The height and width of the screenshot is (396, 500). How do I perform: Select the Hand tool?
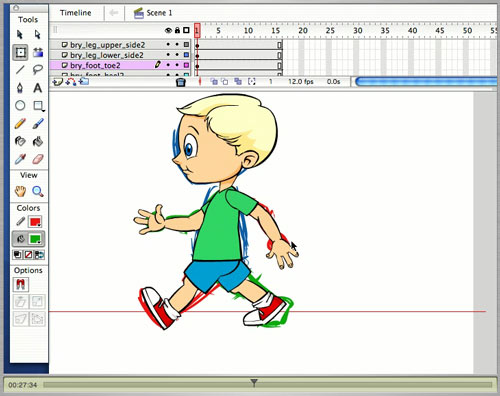click(20, 191)
